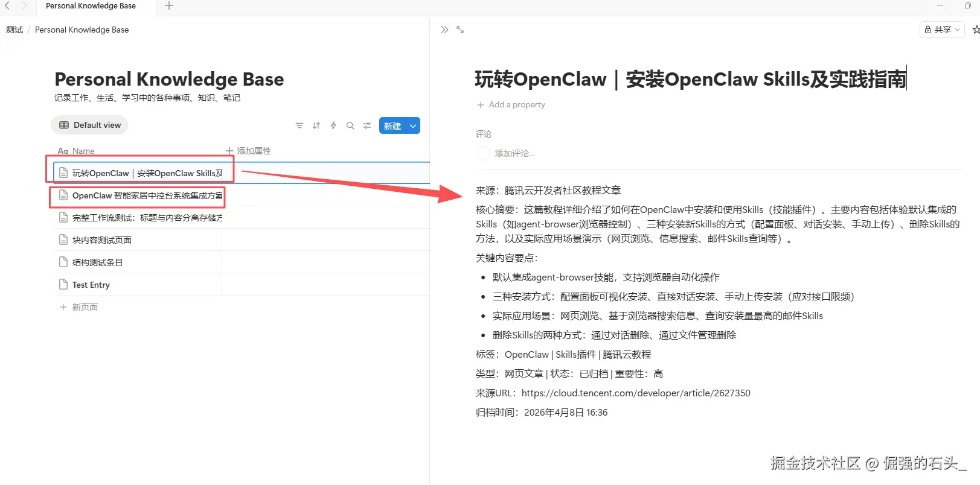
Task: Click page icon of 完整工作流测试 row
Action: (63, 217)
